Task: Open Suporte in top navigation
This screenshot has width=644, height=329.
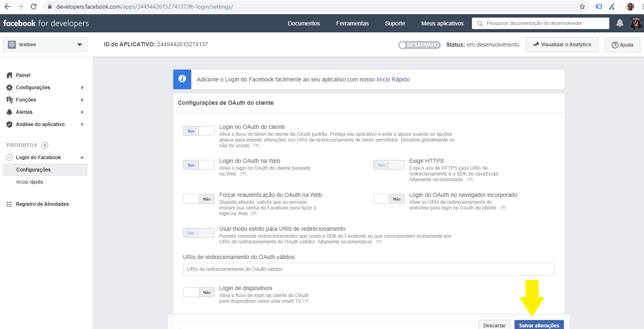Action: 395,23
